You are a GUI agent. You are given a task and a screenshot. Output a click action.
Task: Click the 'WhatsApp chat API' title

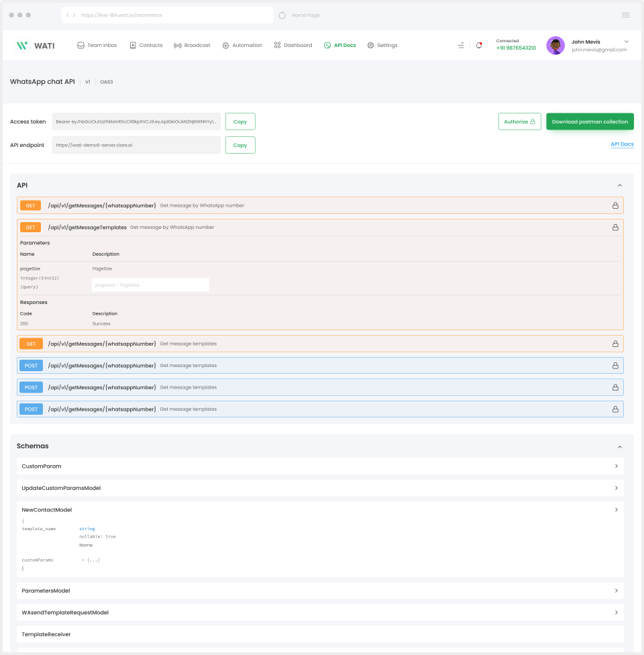(42, 81)
